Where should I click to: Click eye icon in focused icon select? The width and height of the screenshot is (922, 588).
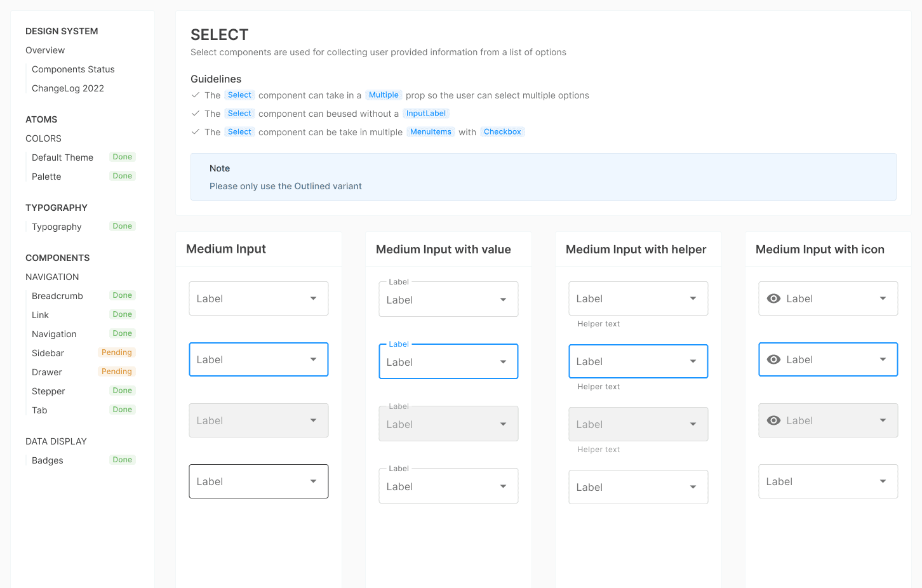click(773, 359)
